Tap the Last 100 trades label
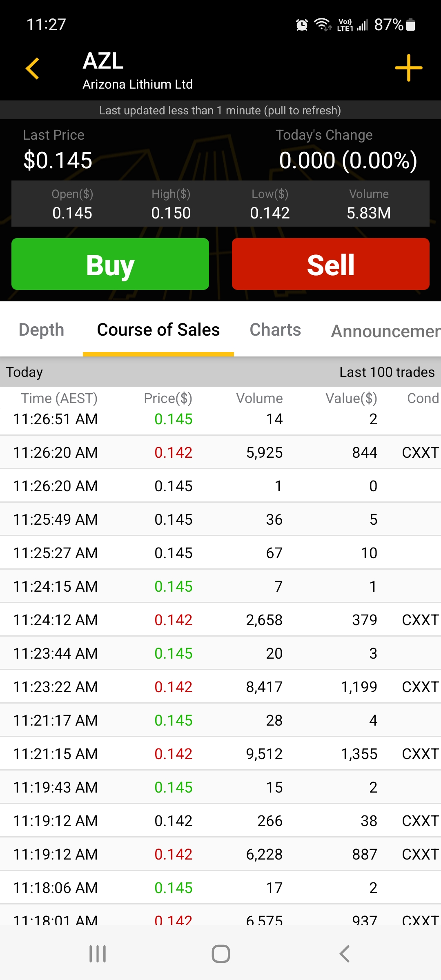Image resolution: width=441 pixels, height=980 pixels. point(387,372)
